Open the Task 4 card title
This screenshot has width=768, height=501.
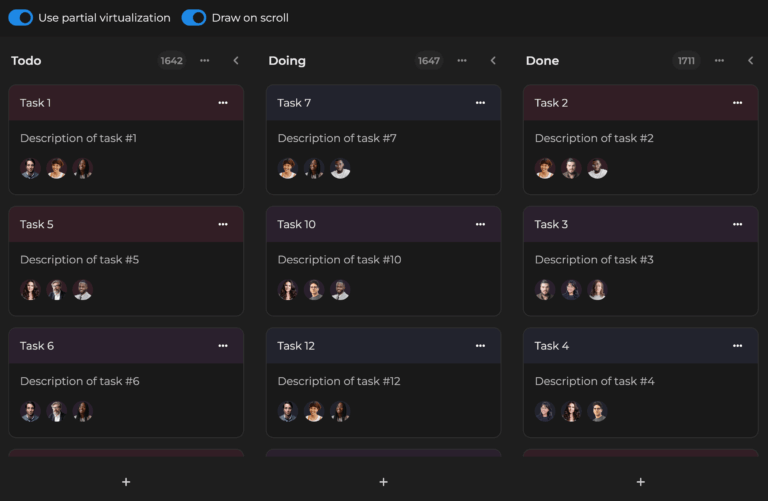552,346
